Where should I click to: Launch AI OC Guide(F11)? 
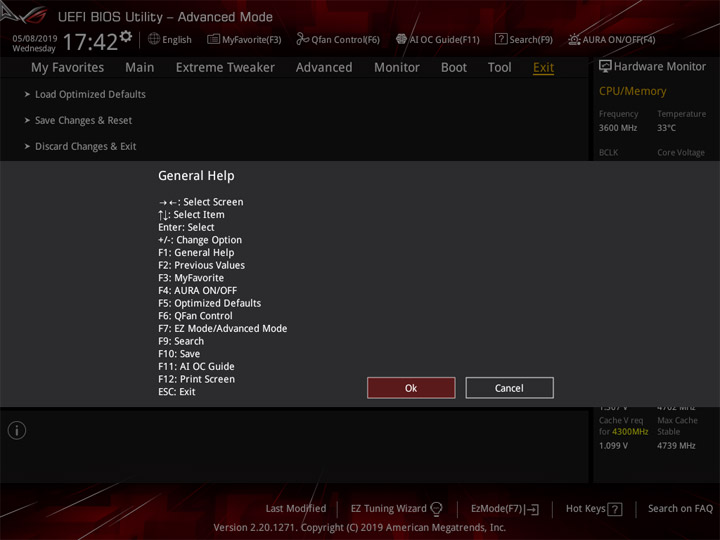[438, 39]
